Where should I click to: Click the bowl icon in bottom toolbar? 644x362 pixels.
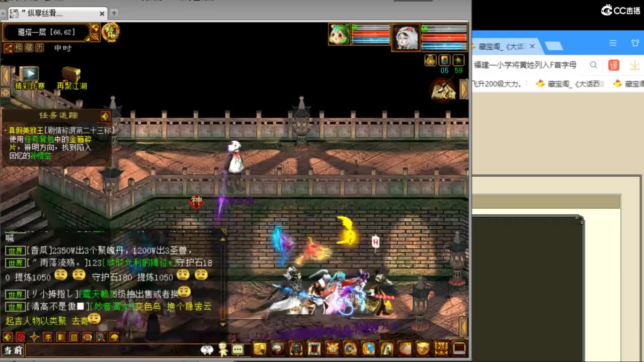click(278, 348)
